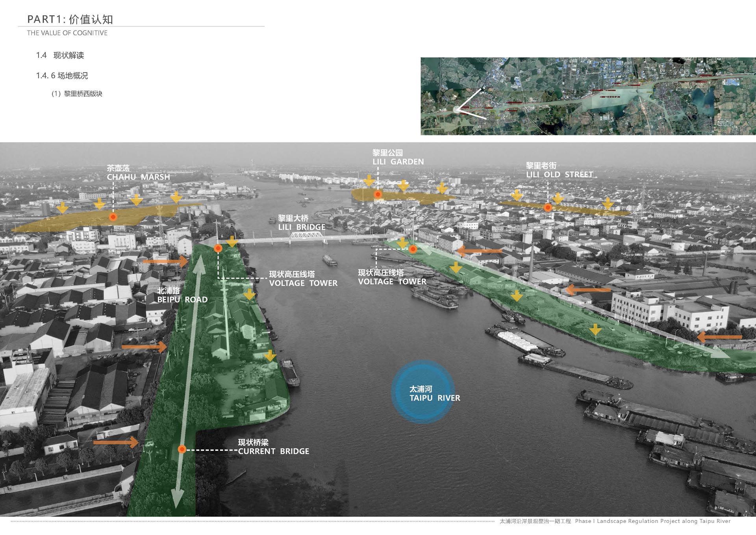Click the orange dot at Chahu Marsh
Screen dimensions: 756x535
(x=113, y=217)
